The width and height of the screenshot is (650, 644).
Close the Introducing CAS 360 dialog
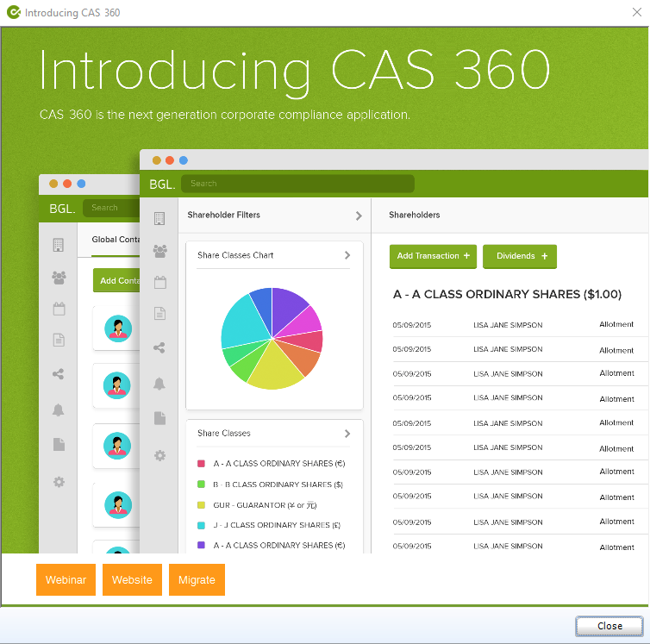tap(609, 626)
